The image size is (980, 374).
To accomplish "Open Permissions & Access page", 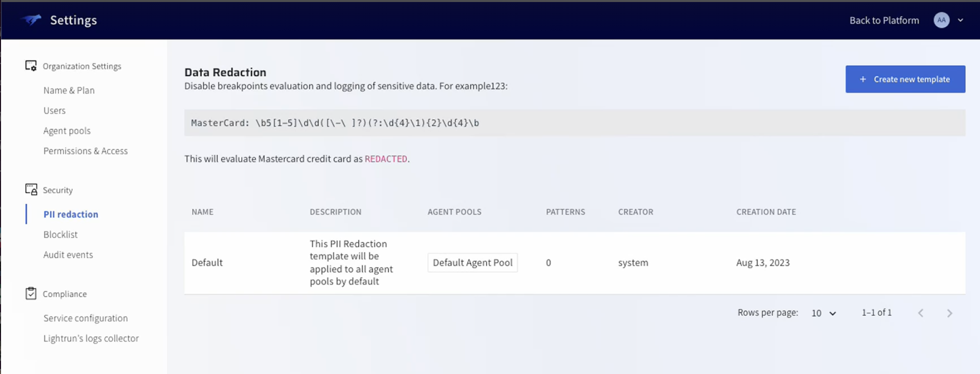I will tap(85, 151).
